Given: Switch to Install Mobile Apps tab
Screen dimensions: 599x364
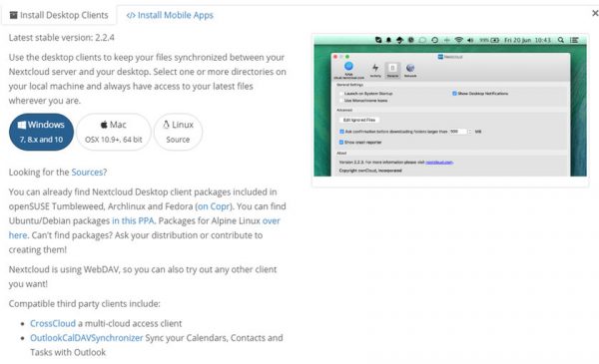Looking at the screenshot, I should pyautogui.click(x=170, y=15).
